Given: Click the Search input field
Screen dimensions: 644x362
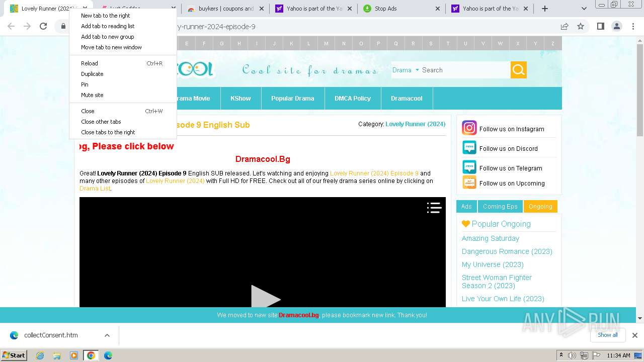Looking at the screenshot, I should (x=465, y=70).
